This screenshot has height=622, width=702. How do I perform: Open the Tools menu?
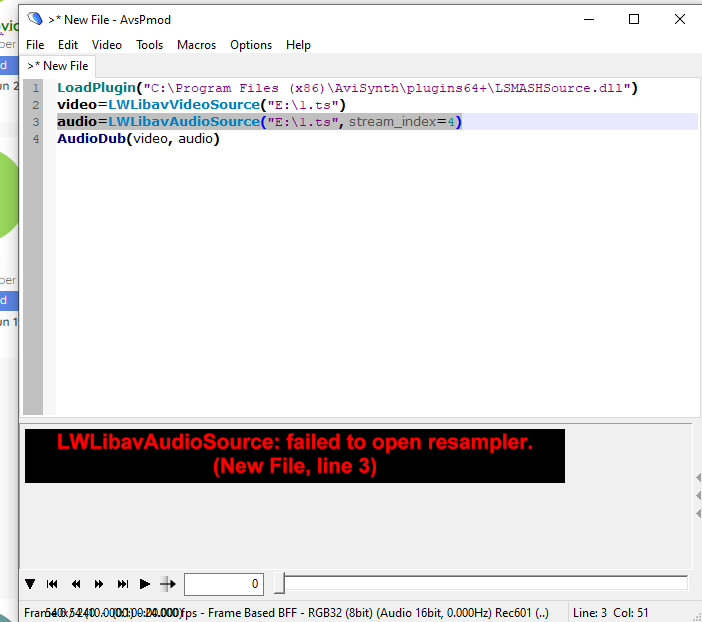pos(150,45)
